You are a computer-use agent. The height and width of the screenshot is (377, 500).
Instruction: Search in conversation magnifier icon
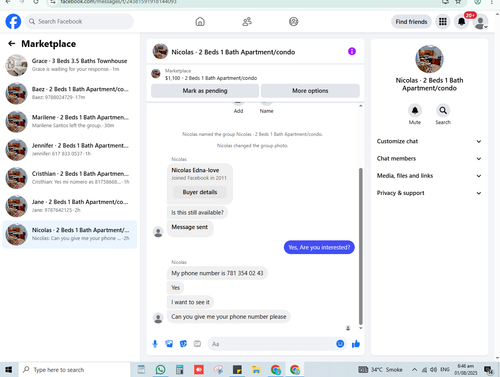click(443, 110)
